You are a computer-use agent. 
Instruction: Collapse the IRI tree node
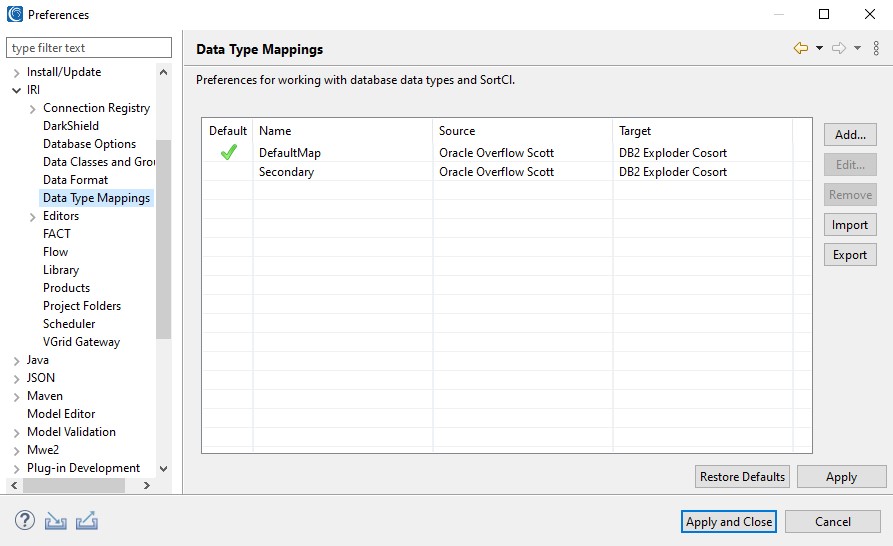(x=16, y=90)
